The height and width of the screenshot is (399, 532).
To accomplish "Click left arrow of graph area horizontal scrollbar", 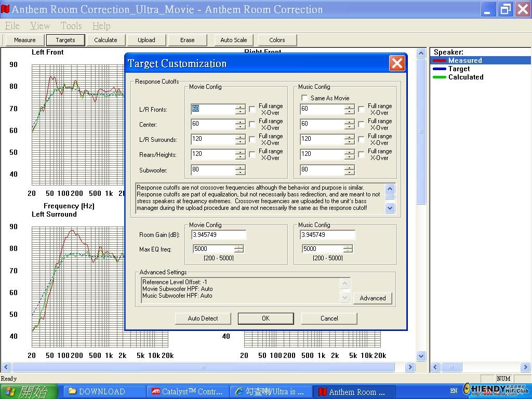I will coord(6,367).
